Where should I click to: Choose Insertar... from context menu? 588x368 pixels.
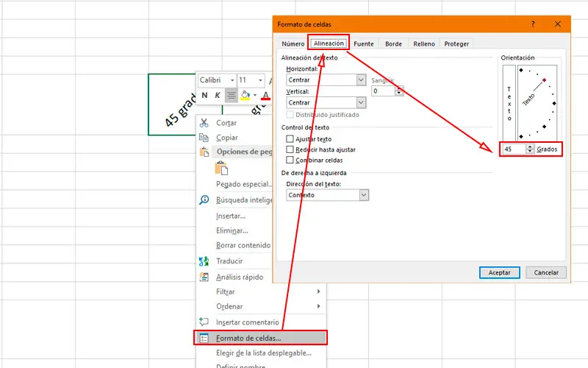click(231, 216)
